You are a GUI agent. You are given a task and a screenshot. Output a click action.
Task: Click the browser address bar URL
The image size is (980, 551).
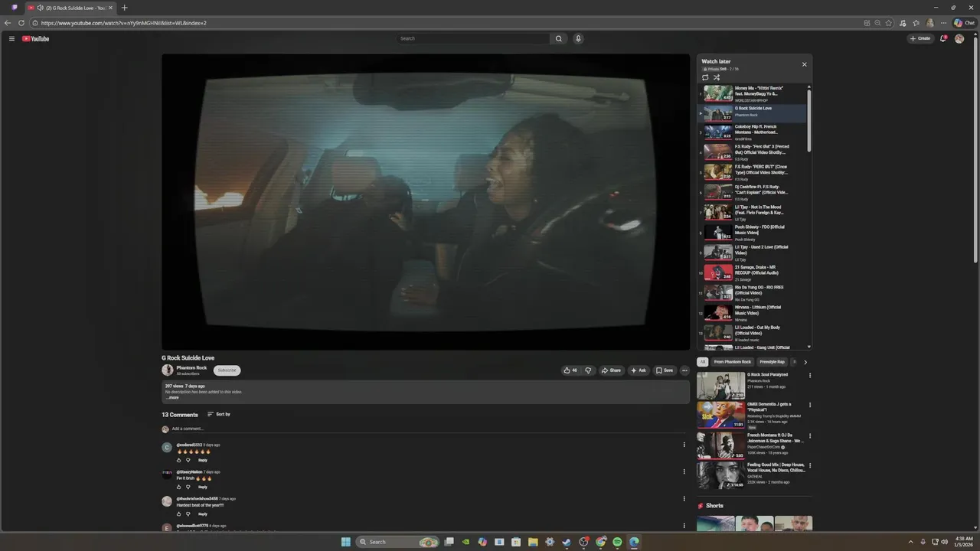point(124,23)
